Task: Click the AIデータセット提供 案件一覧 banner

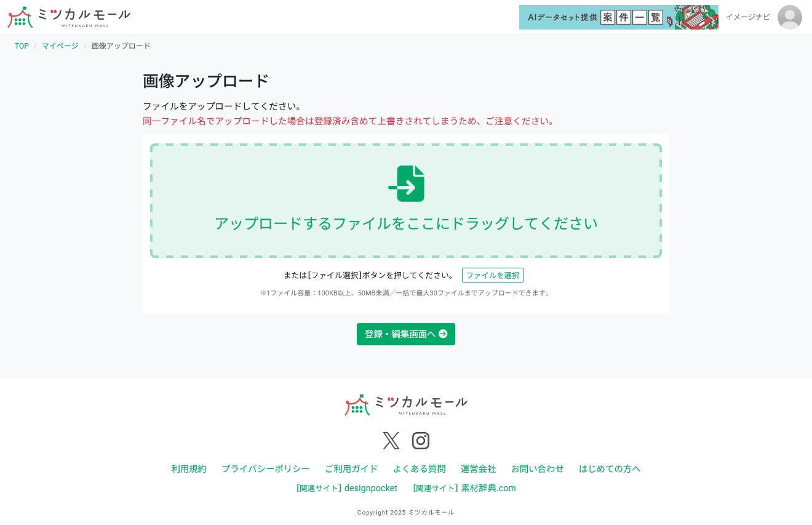Action: pos(619,17)
